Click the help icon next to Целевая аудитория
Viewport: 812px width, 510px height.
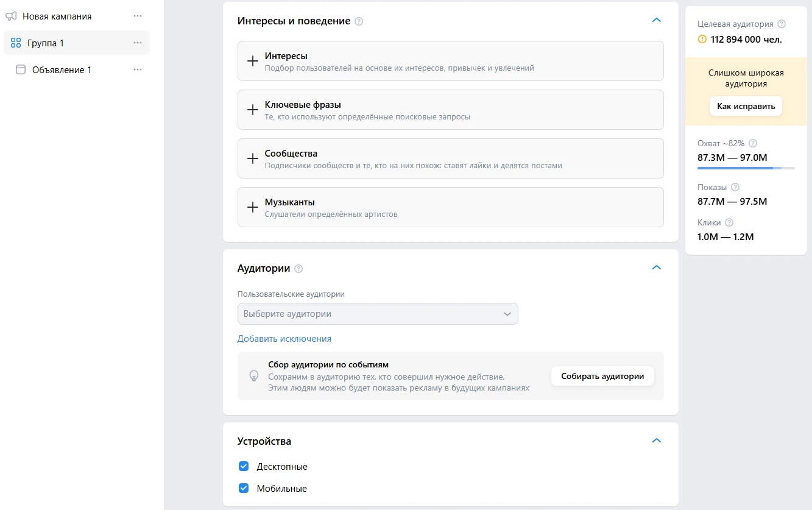pos(782,24)
